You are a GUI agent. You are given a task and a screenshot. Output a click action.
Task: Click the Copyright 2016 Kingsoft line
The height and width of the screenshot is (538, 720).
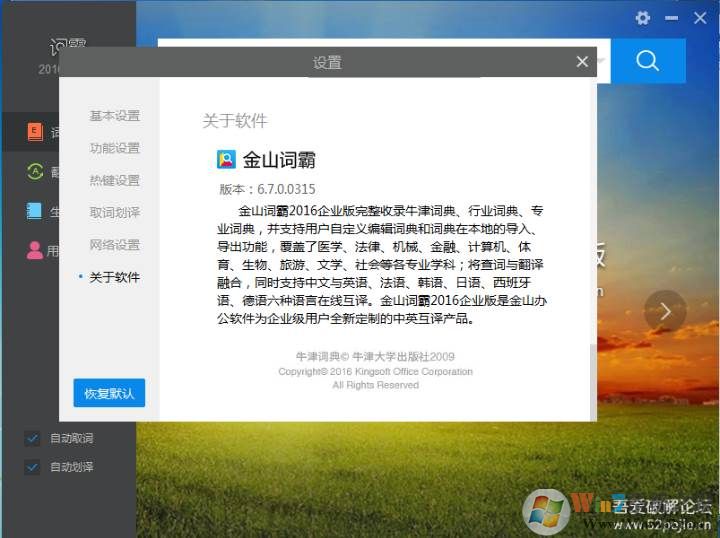375,371
